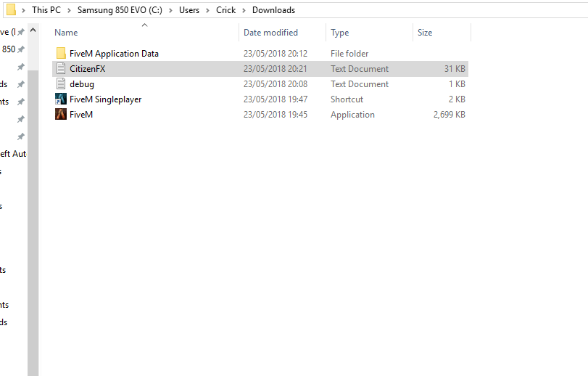This screenshot has height=376, width=588.
Task: Open the 'eft Aut' navigation pane item
Action: 13,154
